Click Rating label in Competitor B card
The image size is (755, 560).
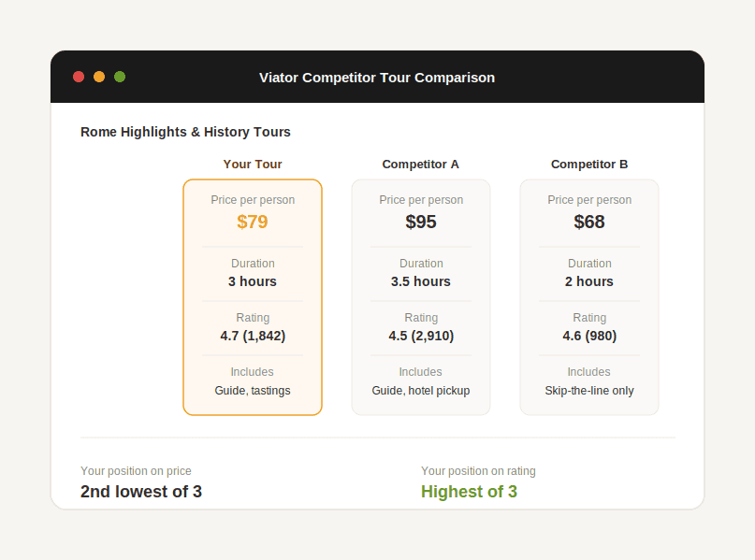[589, 318]
